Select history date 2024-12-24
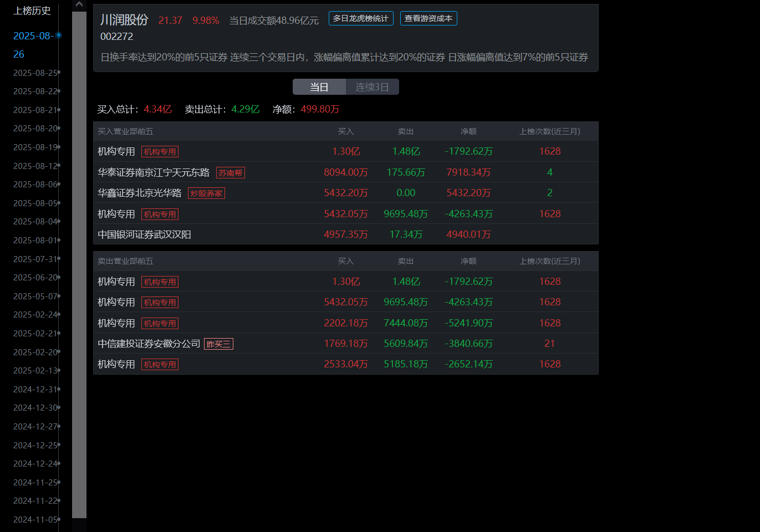This screenshot has width=760, height=532. [x=35, y=463]
